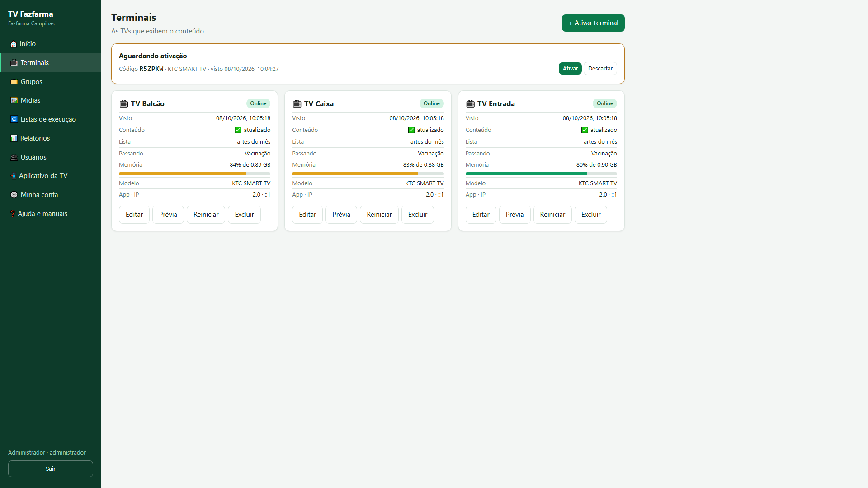This screenshot has width=868, height=488.
Task: Click the question mark icon for Ajuda e manuais
Action: (x=13, y=214)
